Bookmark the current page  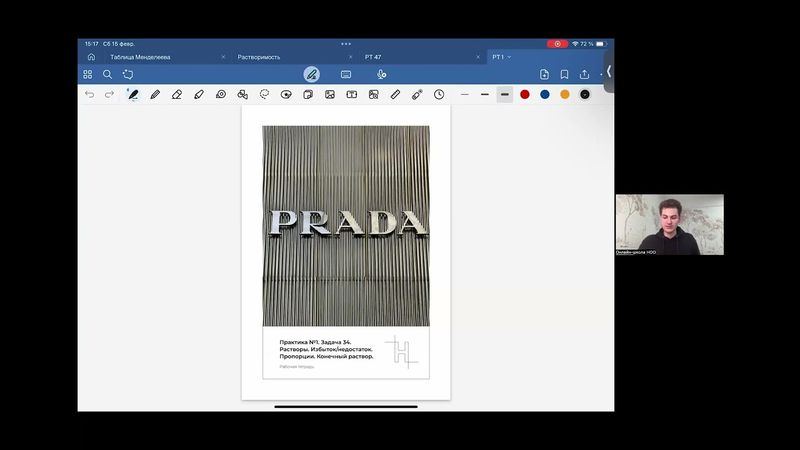(564, 74)
